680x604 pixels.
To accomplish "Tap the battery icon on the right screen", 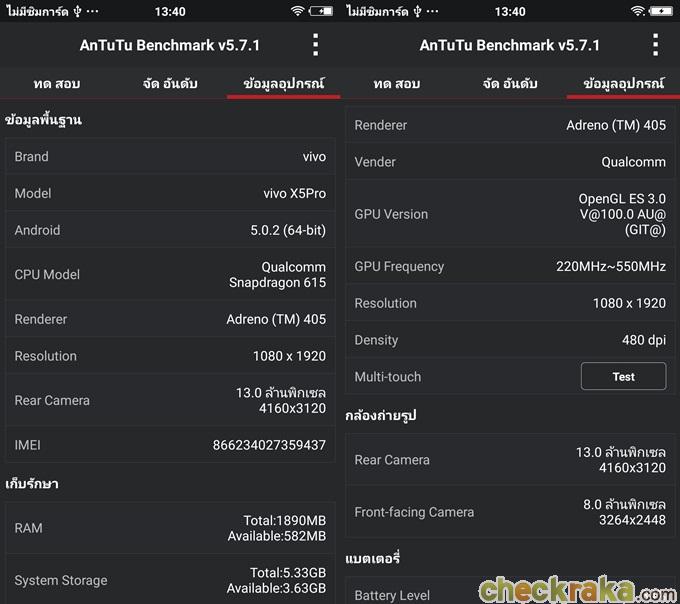I will [662, 11].
